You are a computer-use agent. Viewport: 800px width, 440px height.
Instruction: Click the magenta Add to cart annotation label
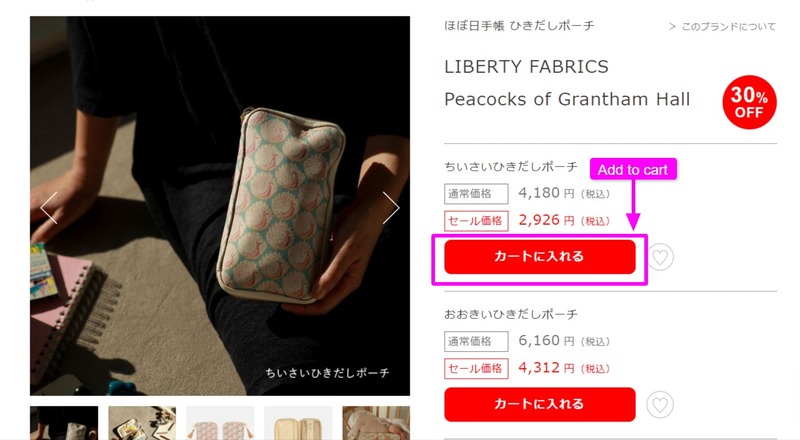[x=633, y=169]
